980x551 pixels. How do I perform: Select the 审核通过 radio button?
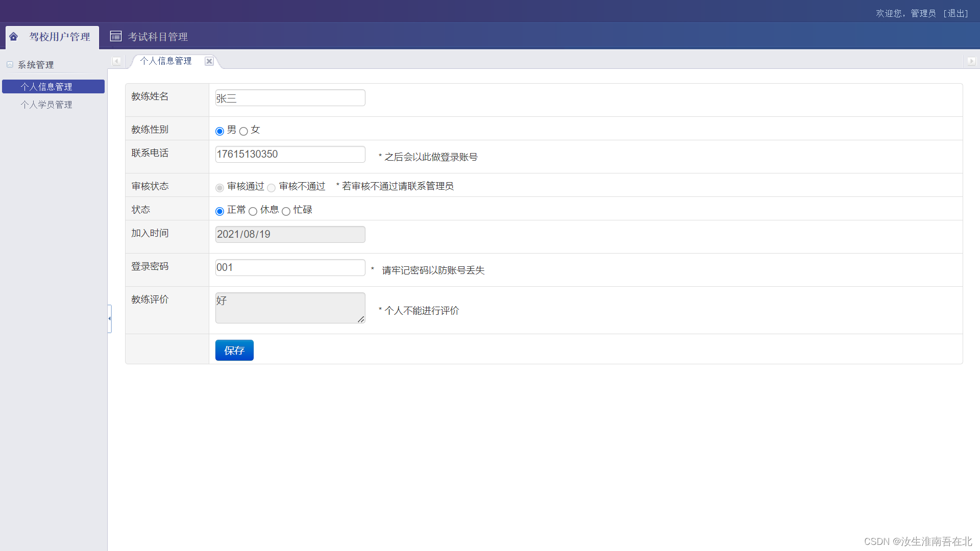(220, 188)
